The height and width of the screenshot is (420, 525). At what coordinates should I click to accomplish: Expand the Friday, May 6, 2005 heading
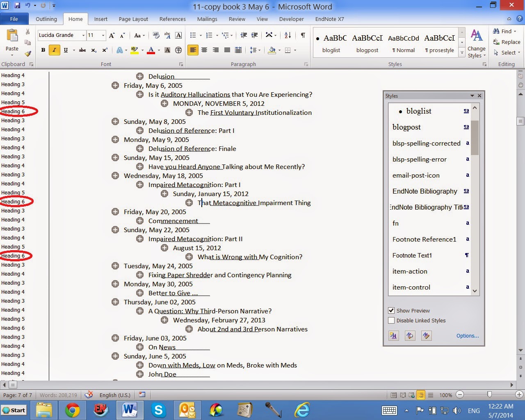click(115, 85)
